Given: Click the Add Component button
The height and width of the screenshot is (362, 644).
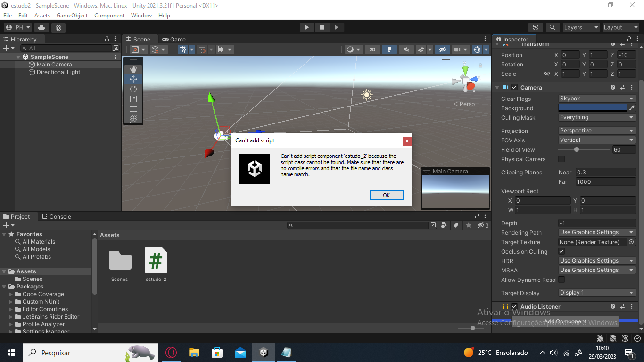Looking at the screenshot, I should 565,321.
